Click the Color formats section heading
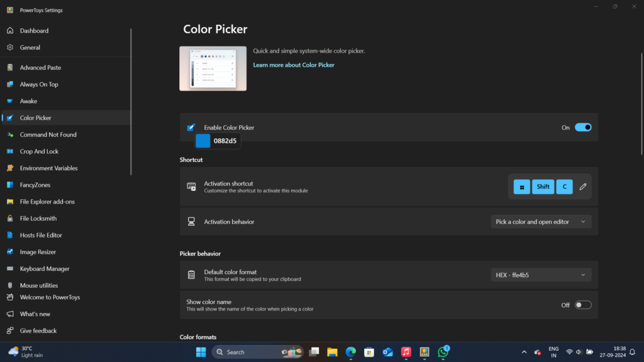This screenshot has width=644, height=362. coord(198,337)
